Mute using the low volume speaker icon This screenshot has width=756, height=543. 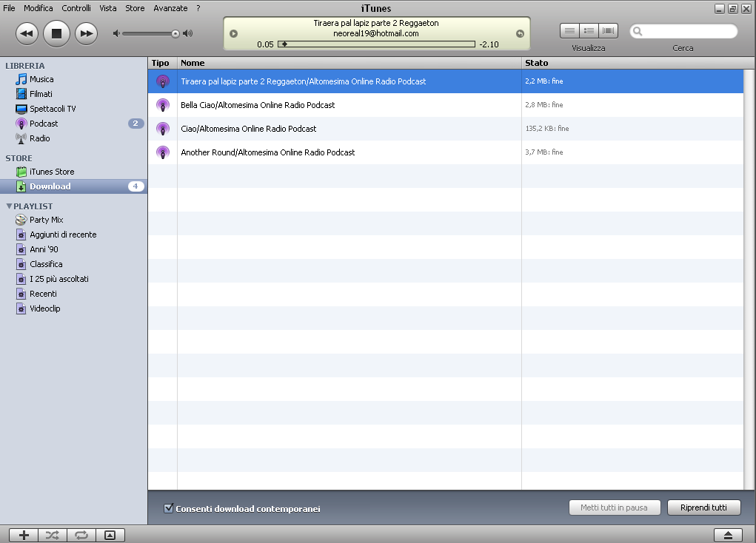tap(116, 33)
